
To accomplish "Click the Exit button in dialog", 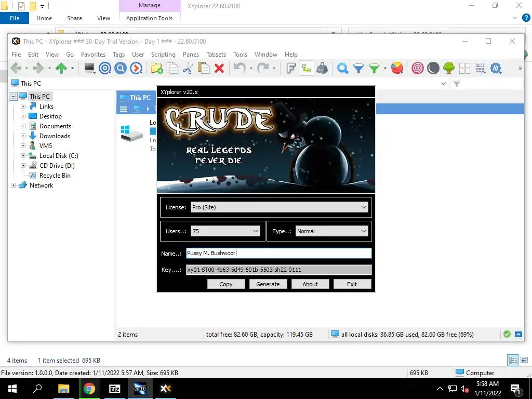I will tap(352, 284).
